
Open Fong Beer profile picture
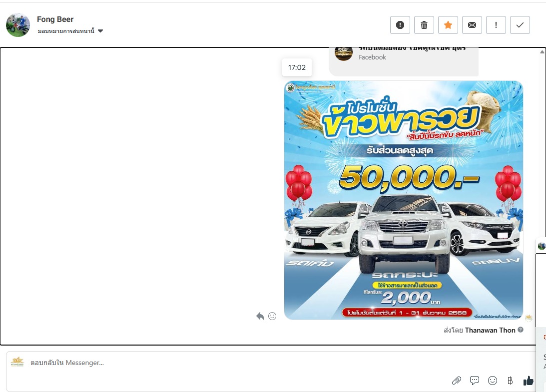pos(18,25)
